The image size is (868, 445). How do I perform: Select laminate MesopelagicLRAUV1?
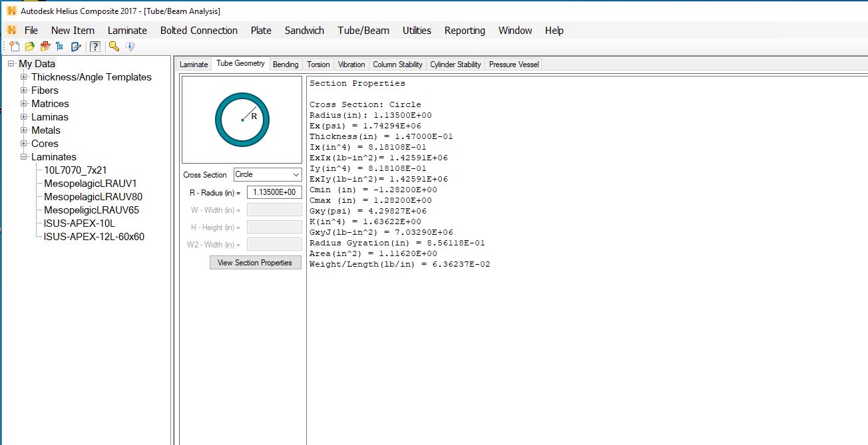click(x=91, y=184)
